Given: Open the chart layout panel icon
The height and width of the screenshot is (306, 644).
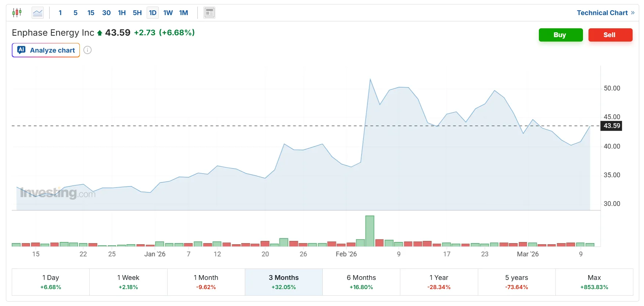Looking at the screenshot, I should pyautogui.click(x=209, y=13).
